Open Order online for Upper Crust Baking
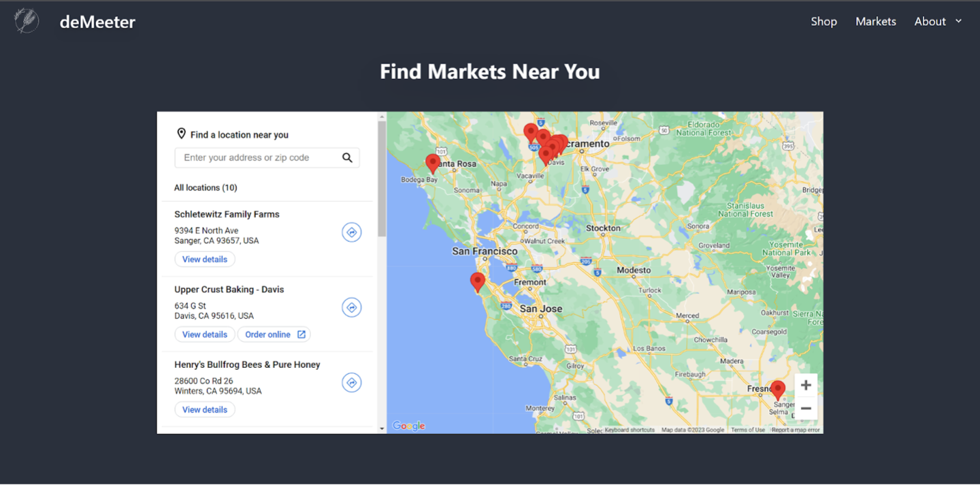980x485 pixels. pos(274,334)
